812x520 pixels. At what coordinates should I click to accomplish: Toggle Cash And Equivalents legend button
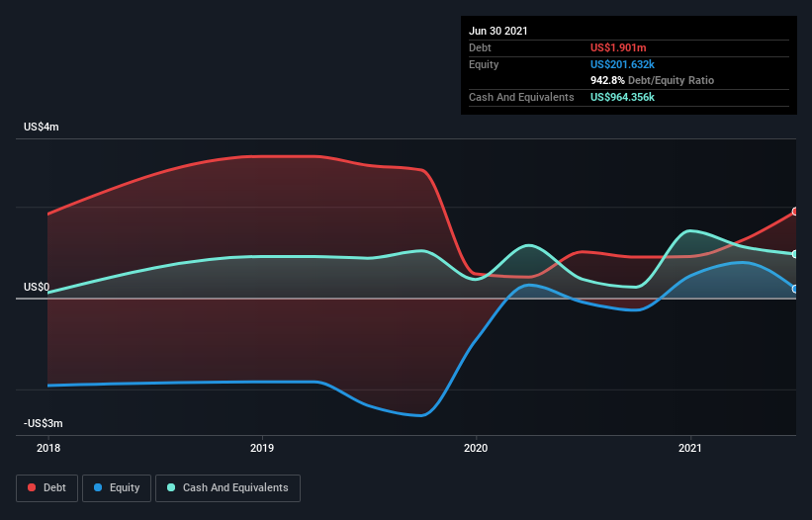(x=227, y=488)
